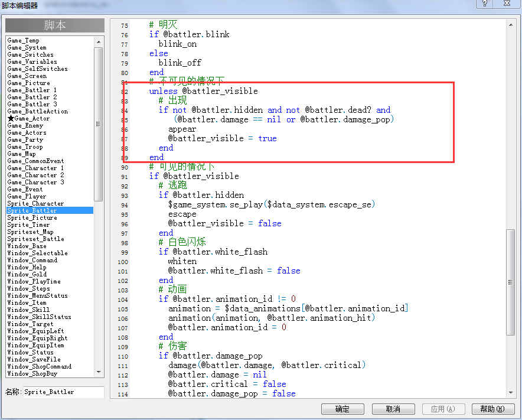Click code editor scroll down arrow
This screenshot has width=522, height=420.
coord(511,393)
